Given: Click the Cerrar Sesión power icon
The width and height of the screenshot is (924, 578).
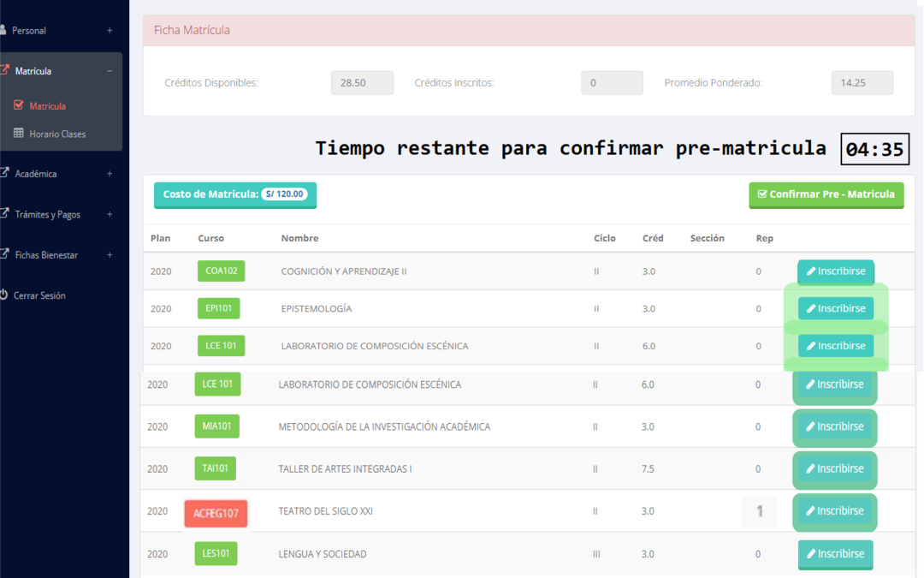Looking at the screenshot, I should coord(3,295).
